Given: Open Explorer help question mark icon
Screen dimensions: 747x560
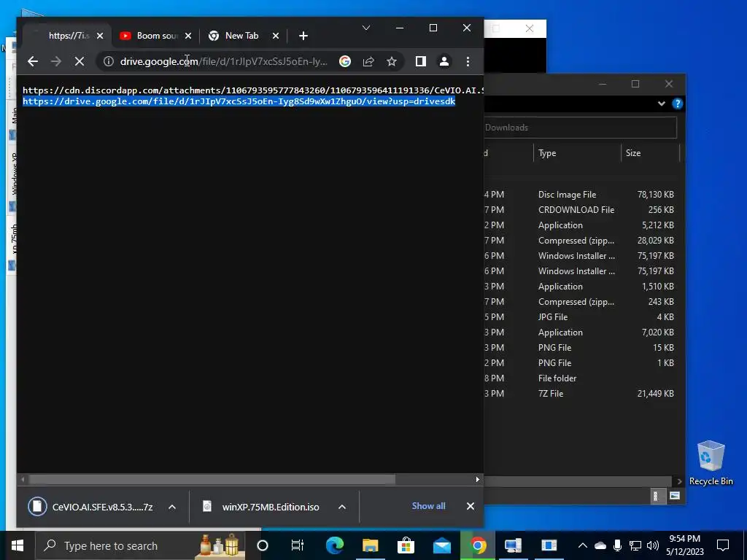Looking at the screenshot, I should tap(677, 104).
